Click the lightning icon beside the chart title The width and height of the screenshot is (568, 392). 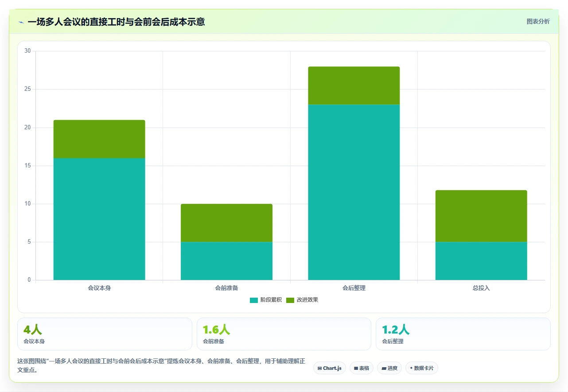click(x=21, y=22)
